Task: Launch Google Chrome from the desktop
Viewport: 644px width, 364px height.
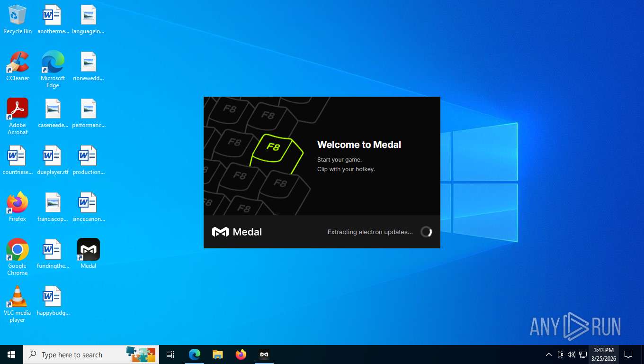Action: click(x=18, y=257)
